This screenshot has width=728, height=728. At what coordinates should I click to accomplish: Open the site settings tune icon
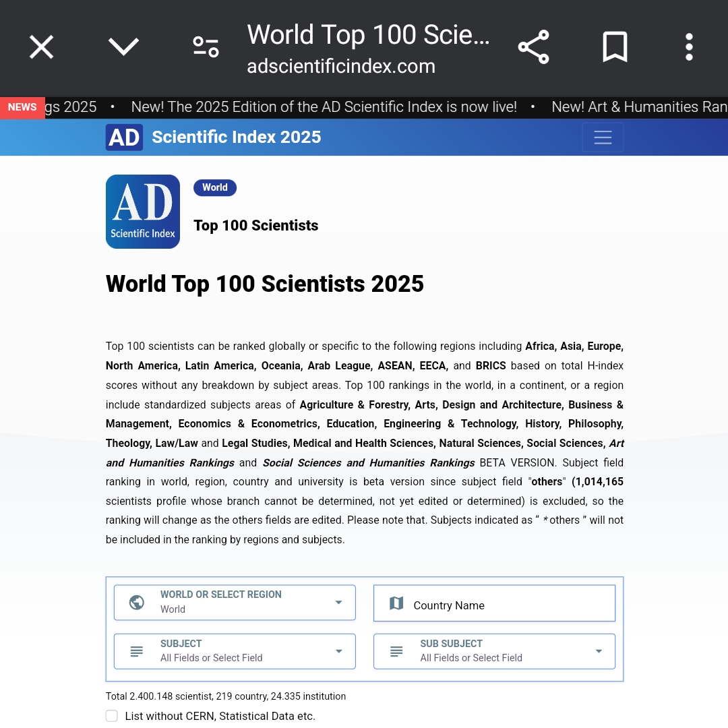point(206,47)
